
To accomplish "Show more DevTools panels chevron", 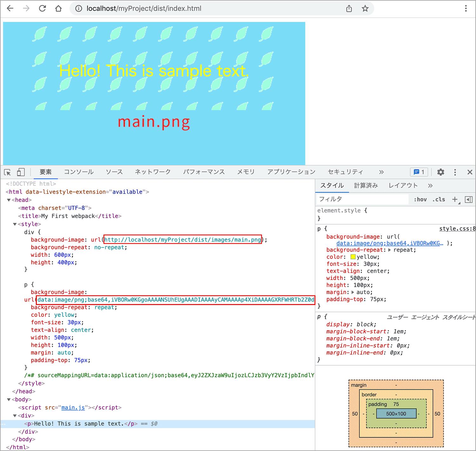I will click(x=381, y=172).
